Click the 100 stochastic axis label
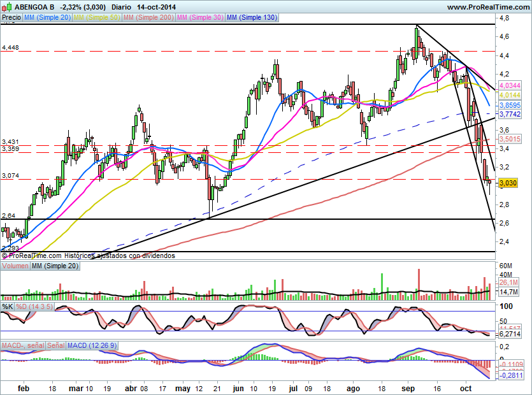The width and height of the screenshot is (532, 395). click(507, 306)
